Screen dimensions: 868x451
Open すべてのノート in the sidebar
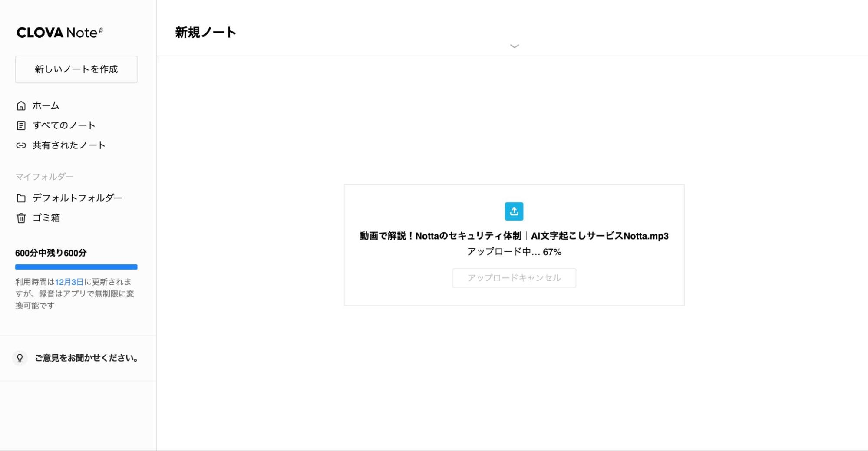click(x=64, y=125)
